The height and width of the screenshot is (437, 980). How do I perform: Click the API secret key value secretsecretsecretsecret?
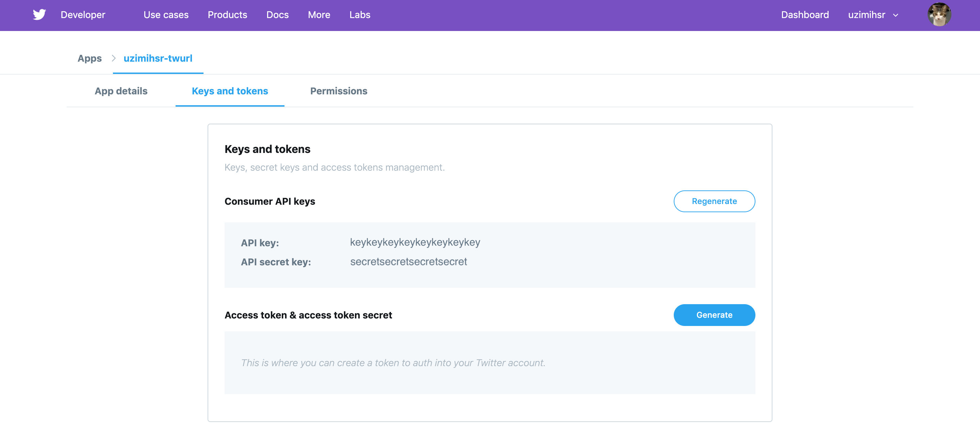pyautogui.click(x=409, y=262)
